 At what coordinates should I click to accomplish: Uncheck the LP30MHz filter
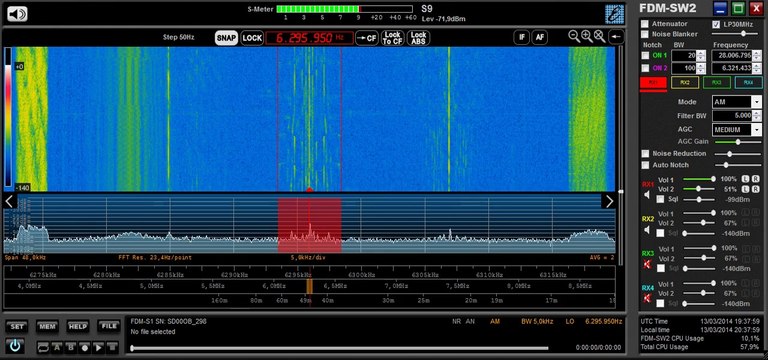[716, 24]
